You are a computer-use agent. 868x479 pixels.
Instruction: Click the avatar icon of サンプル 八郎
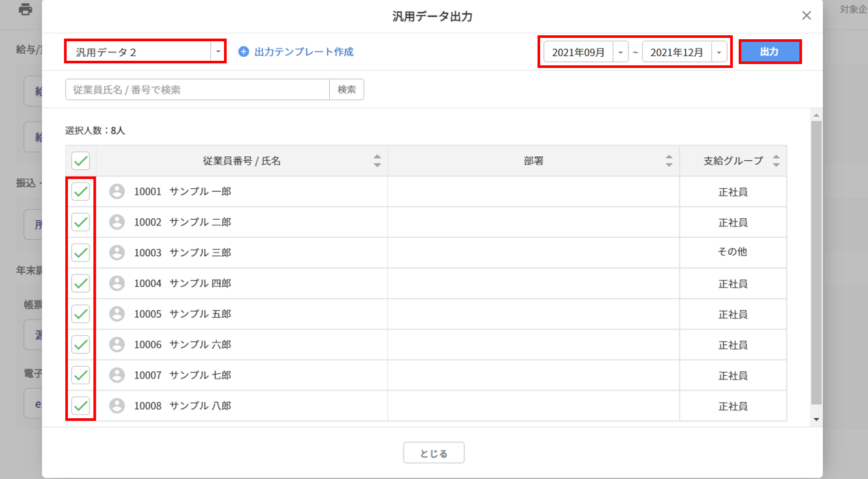(x=117, y=406)
